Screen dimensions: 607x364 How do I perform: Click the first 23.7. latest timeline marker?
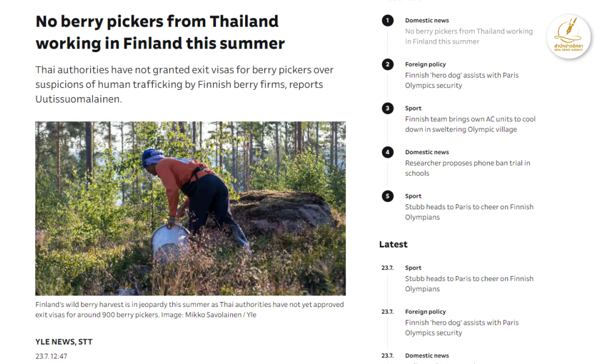click(387, 268)
